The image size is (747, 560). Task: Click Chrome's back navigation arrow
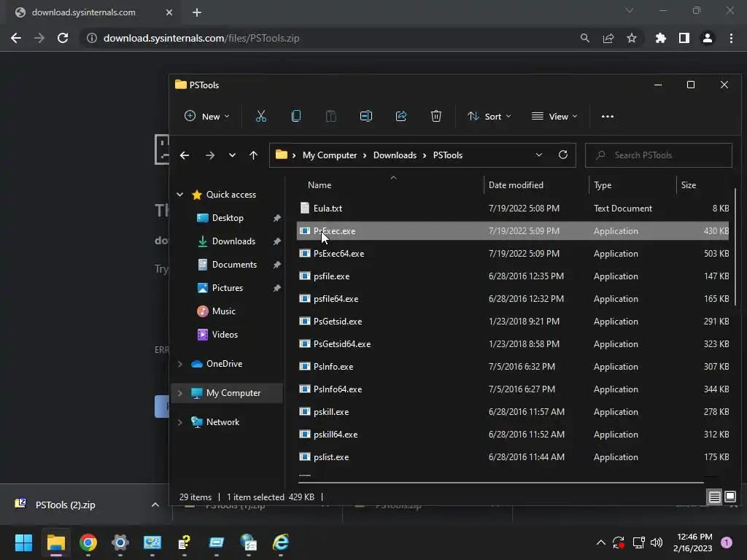16,38
